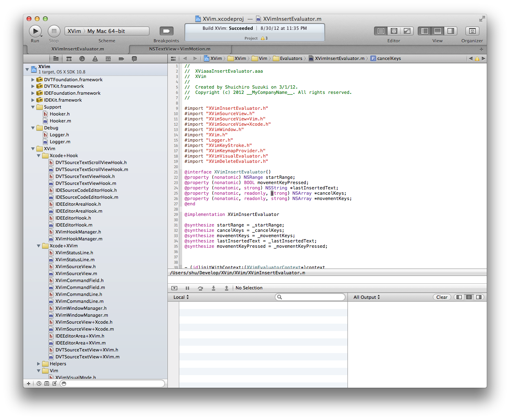510x420 pixels.
Task: Add a new editor tab
Action: pos(481,49)
